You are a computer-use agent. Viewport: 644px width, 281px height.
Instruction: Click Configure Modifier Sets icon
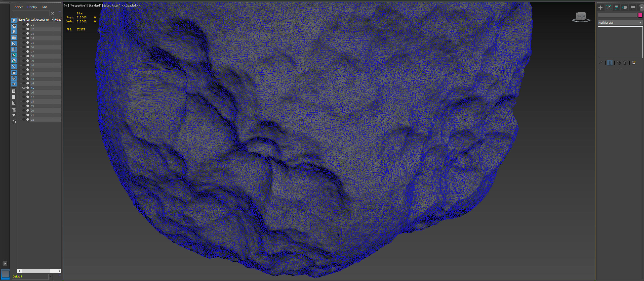tap(634, 63)
